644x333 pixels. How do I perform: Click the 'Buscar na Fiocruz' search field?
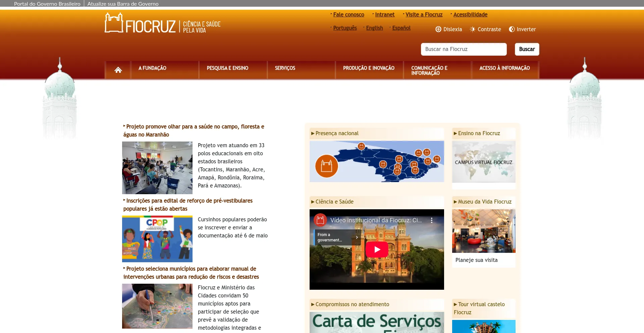coord(464,49)
